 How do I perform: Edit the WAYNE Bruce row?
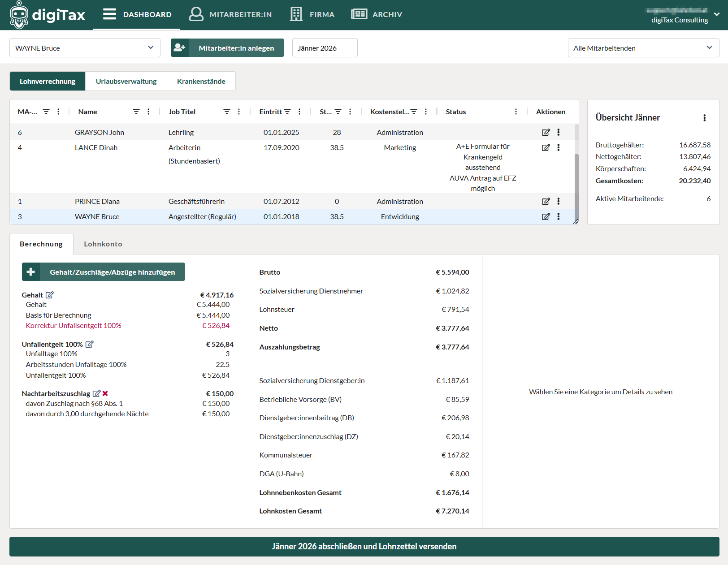546,216
